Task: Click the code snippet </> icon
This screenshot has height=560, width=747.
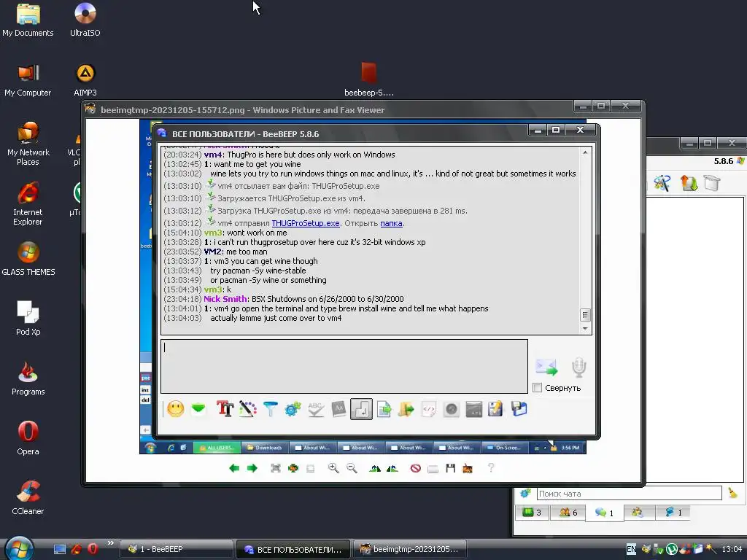Action: click(x=429, y=408)
